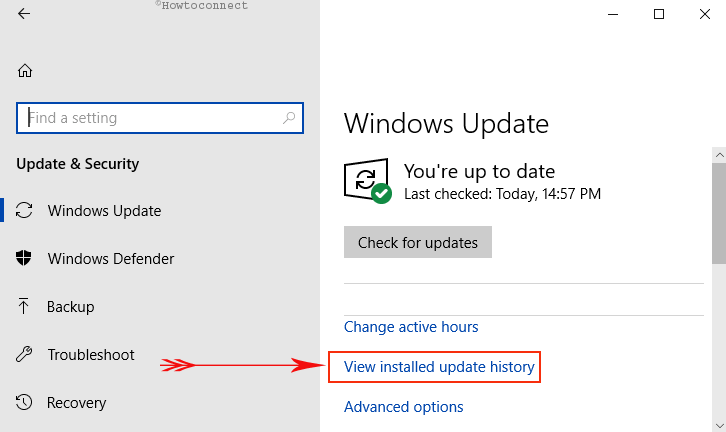Open View installed update history link
This screenshot has width=726, height=432.
(439, 367)
